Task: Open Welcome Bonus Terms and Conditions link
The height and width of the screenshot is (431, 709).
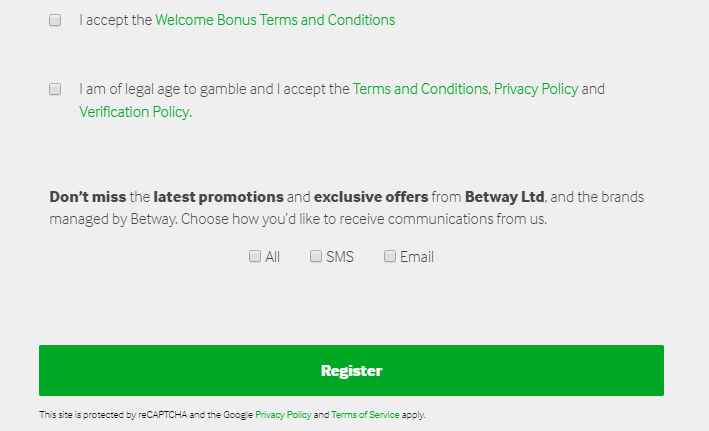Action: (x=275, y=20)
